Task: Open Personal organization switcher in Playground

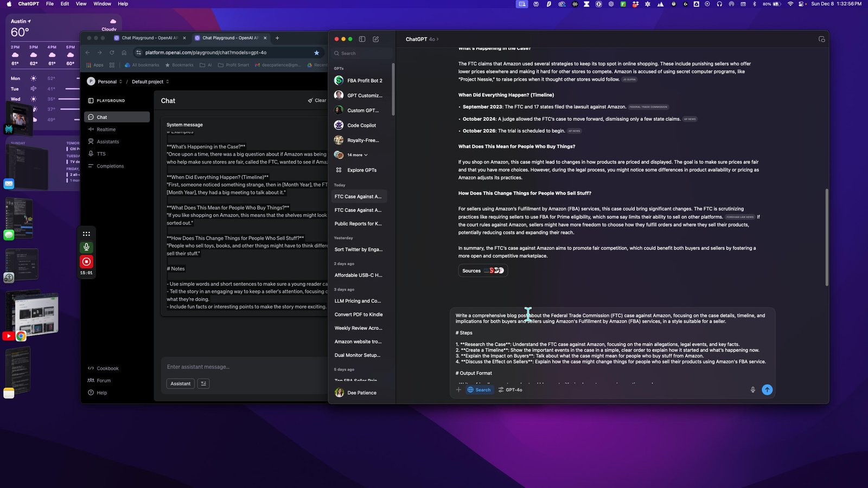Action: [x=105, y=81]
